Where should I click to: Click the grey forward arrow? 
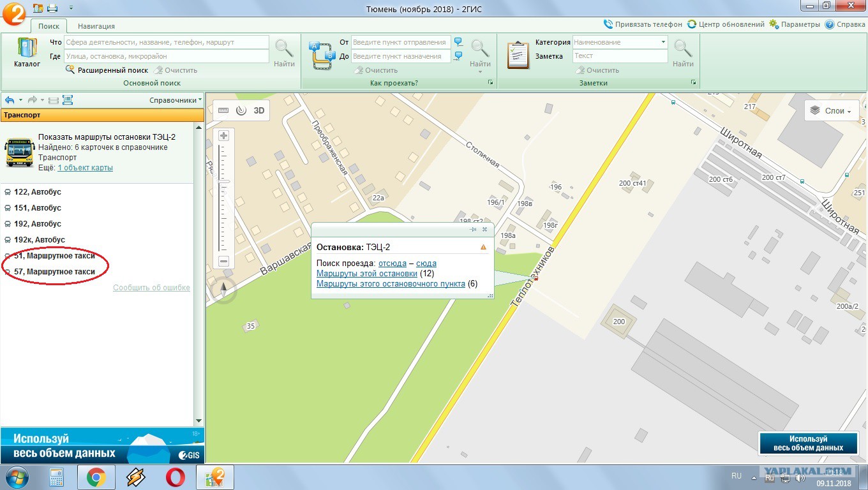32,100
